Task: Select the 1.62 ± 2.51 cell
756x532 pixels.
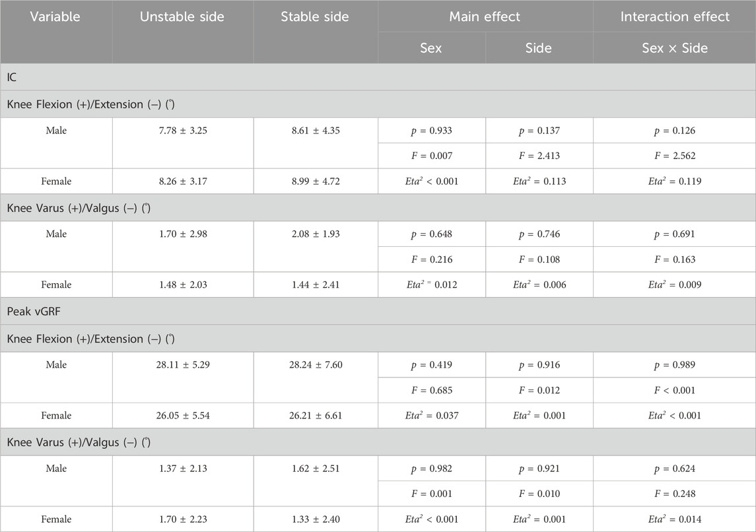Action: 315,469
